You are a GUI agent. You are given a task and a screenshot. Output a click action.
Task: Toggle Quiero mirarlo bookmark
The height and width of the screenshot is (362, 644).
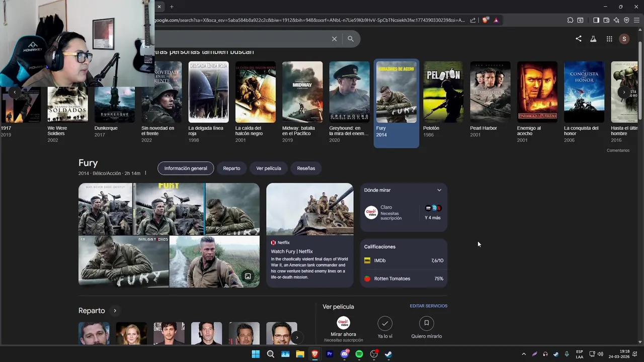[427, 327]
